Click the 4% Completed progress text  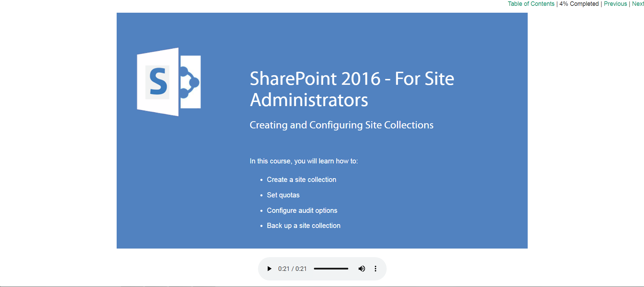(x=579, y=4)
